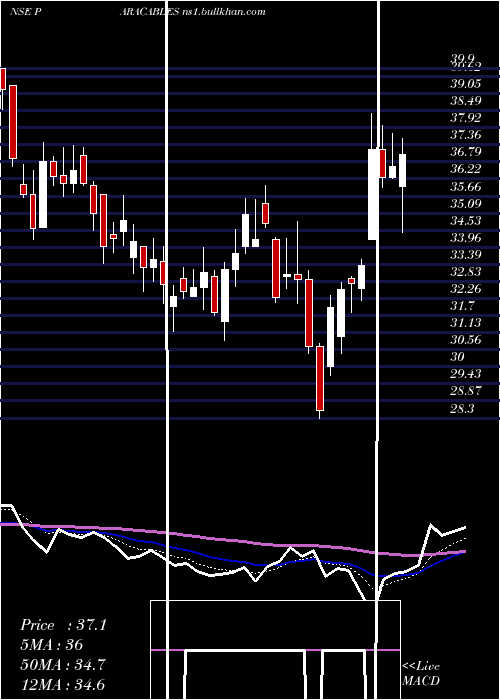Select the 37.36 price axis label

point(466,134)
